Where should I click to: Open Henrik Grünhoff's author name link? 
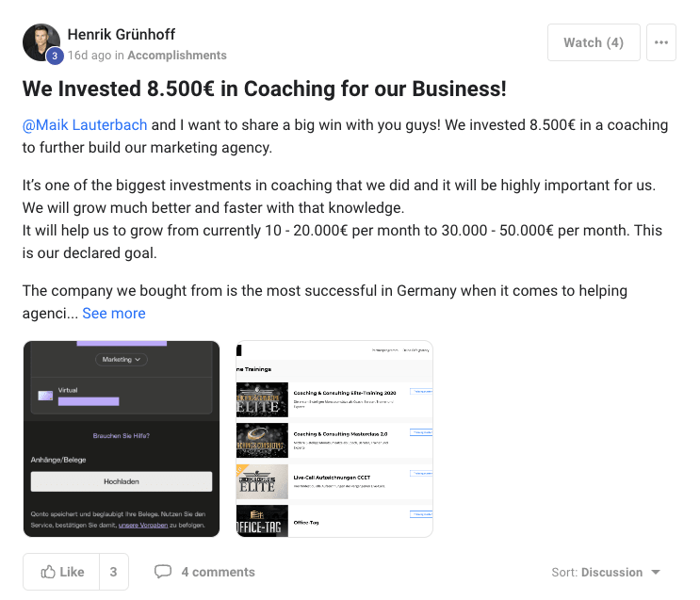pos(122,35)
